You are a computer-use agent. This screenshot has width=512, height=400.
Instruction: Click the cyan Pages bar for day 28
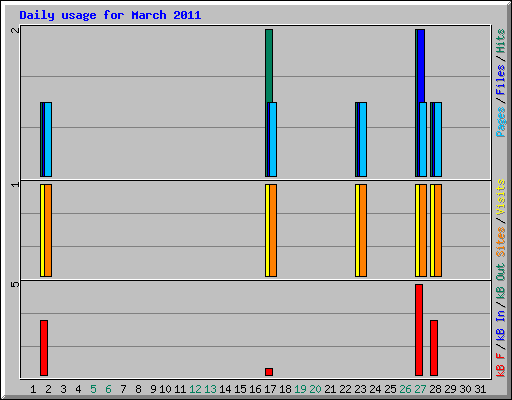(x=438, y=139)
